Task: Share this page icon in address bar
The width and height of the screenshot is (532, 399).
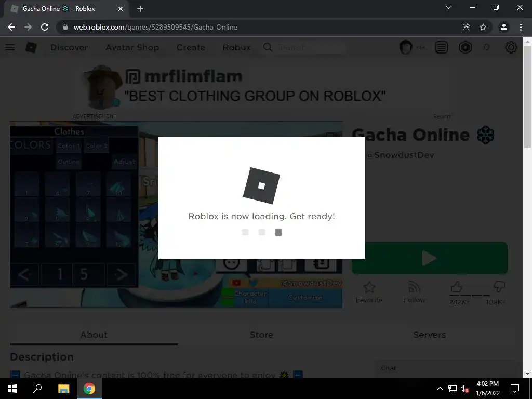Action: [x=466, y=27]
